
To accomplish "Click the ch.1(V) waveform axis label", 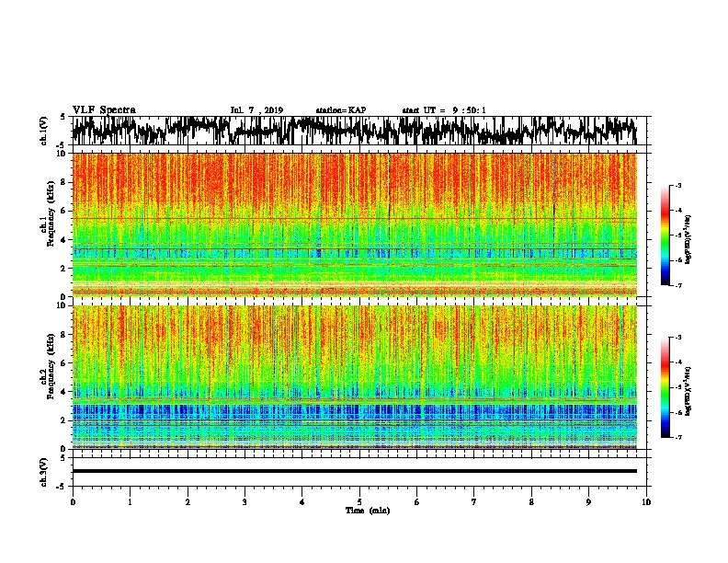I will pyautogui.click(x=44, y=131).
